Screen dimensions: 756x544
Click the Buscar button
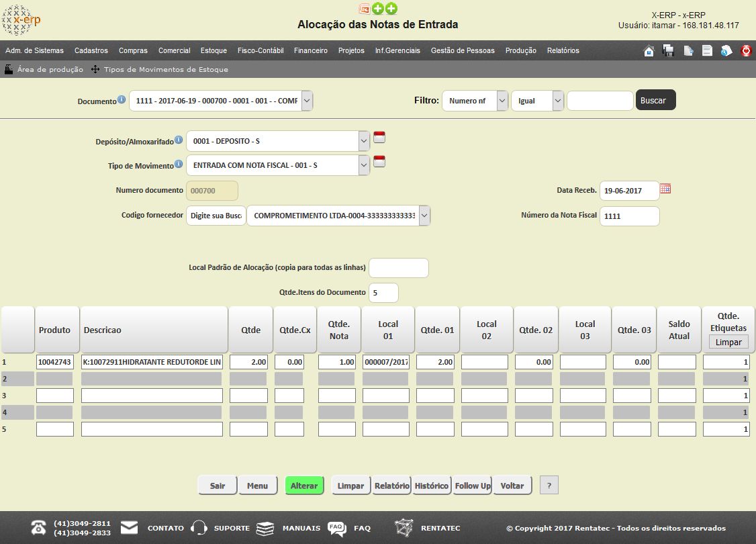(x=656, y=100)
